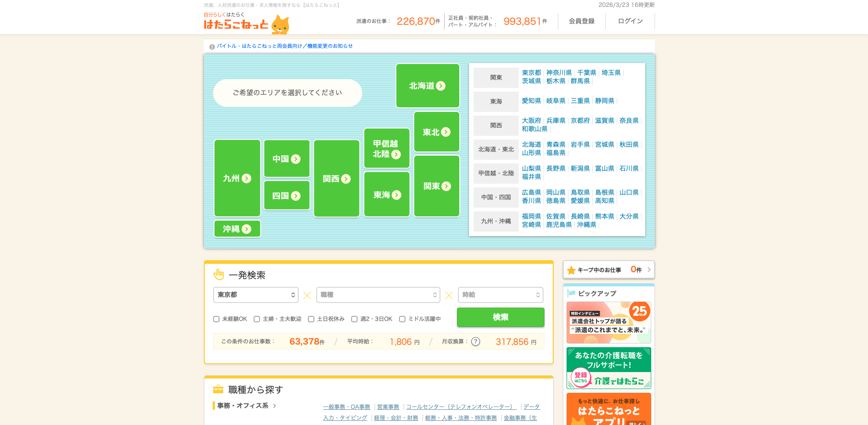Click the help question mark near 月収換算
Viewport: 868px width, 425px height.
[476, 342]
